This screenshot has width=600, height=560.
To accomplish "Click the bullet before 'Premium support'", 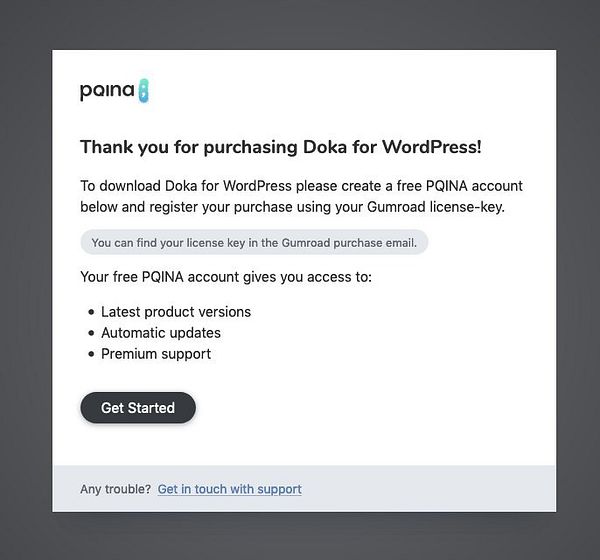I will 91,354.
